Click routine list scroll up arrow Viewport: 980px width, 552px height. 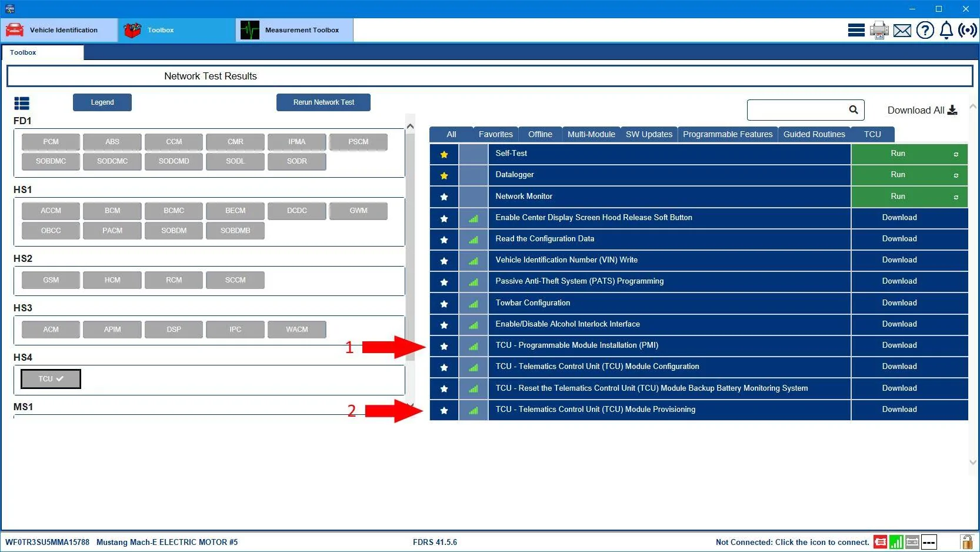[972, 107]
